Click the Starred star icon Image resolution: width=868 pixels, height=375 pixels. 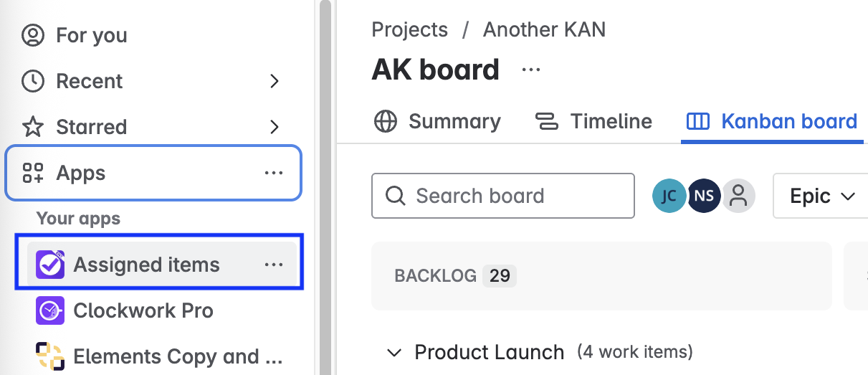pos(33,127)
